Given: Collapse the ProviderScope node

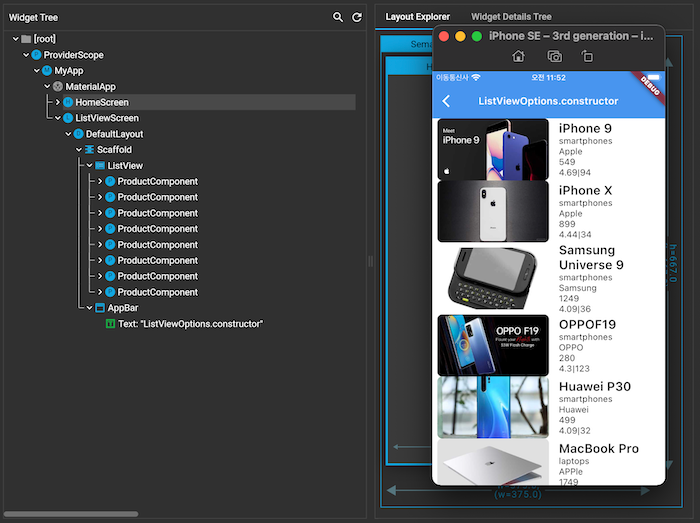Looking at the screenshot, I should 26,55.
